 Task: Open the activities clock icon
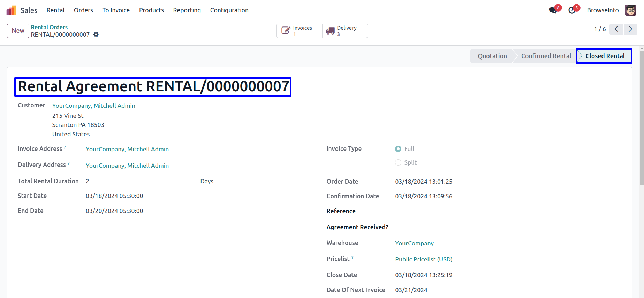[x=572, y=10]
